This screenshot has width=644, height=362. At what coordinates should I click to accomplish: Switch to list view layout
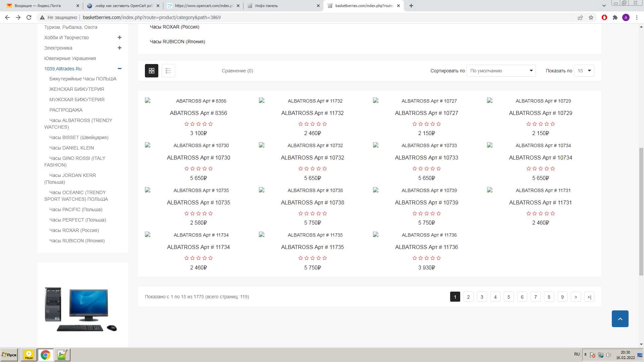(168, 71)
